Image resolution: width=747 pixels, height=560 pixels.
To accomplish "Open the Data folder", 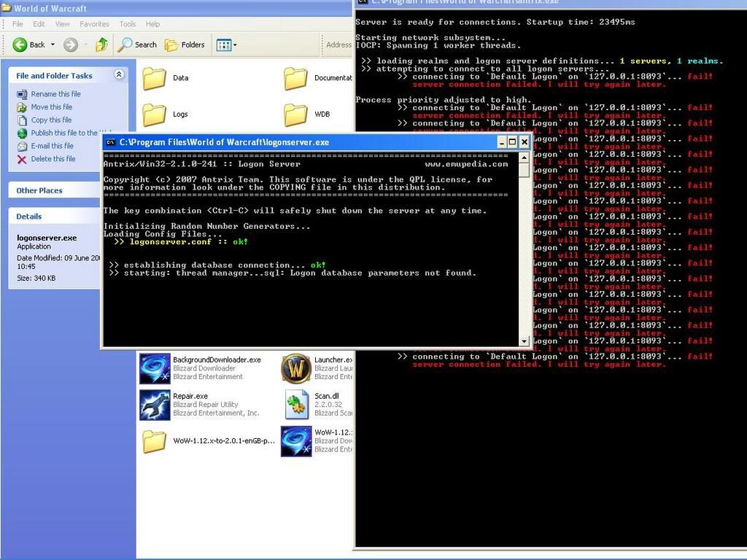I will pos(154,78).
